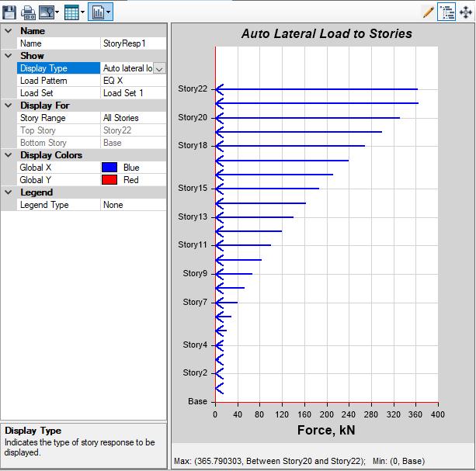The image size is (476, 471).
Task: Edit the StoryResp1 name field
Action: point(133,43)
